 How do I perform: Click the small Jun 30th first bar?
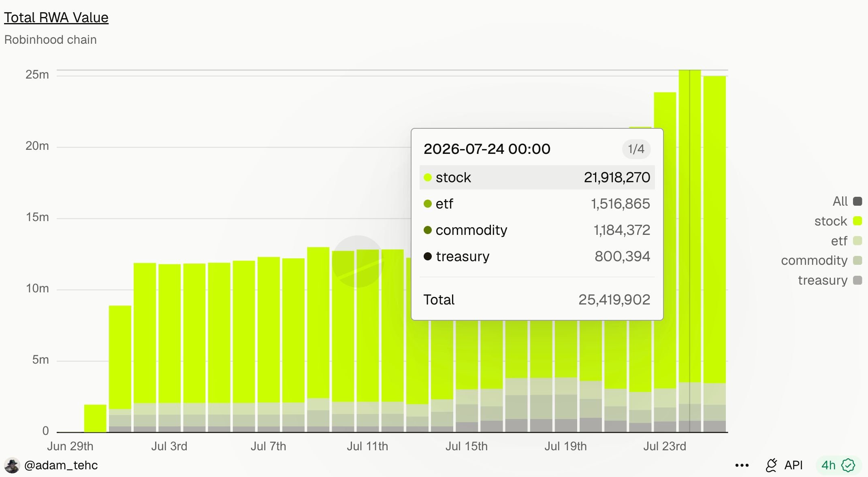tap(95, 418)
